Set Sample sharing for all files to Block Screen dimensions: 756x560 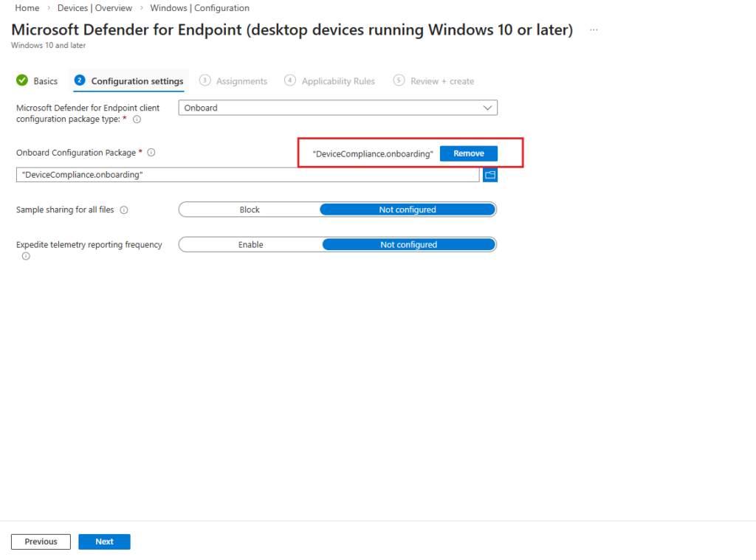click(250, 210)
